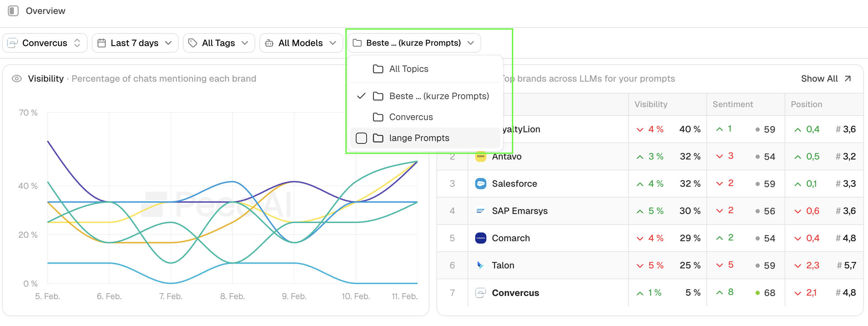Click the Talon brand logo icon

[x=481, y=265]
